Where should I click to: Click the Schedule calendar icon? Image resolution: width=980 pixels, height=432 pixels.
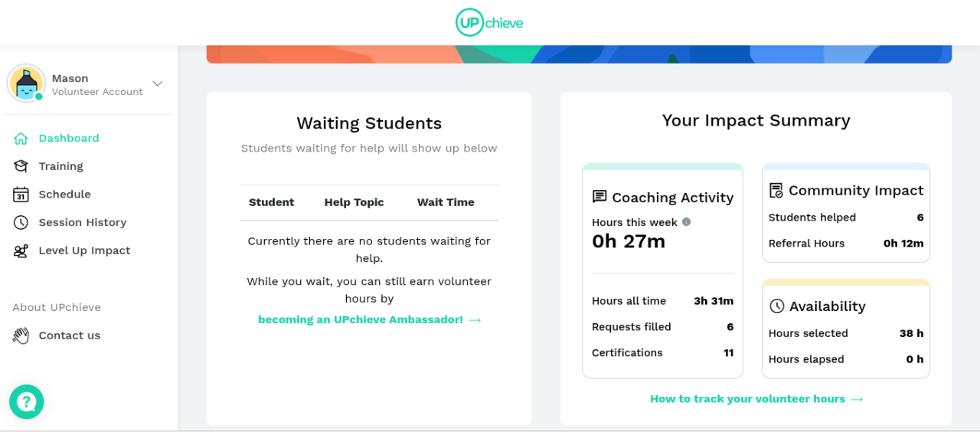click(21, 195)
